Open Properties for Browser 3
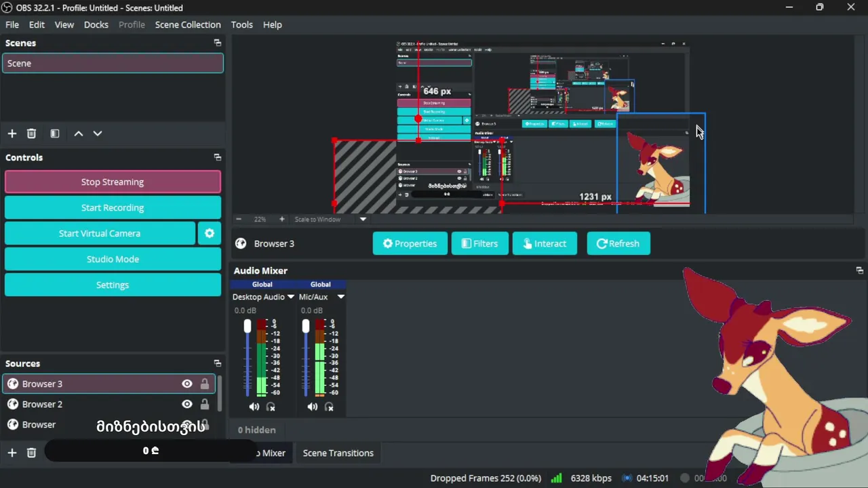The height and width of the screenshot is (488, 868). 410,243
